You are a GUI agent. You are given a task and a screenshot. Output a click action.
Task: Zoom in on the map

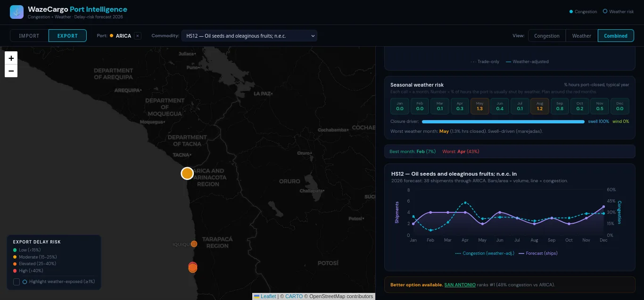pos(11,58)
